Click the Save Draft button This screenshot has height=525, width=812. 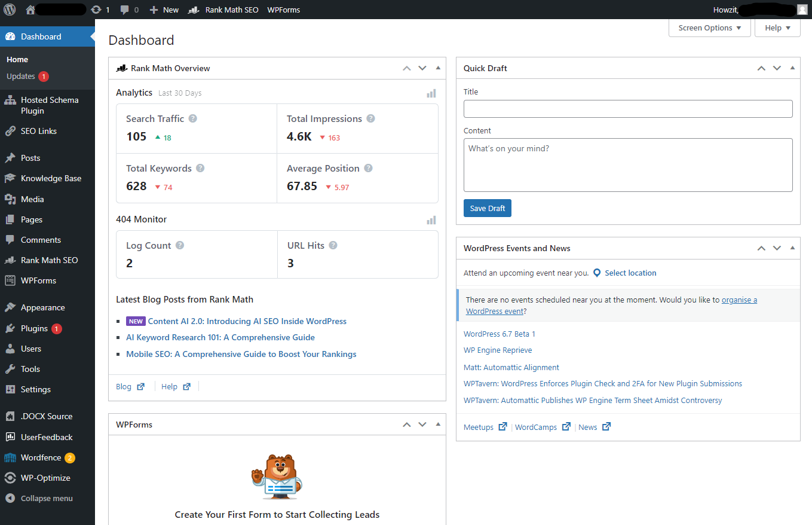coord(487,207)
